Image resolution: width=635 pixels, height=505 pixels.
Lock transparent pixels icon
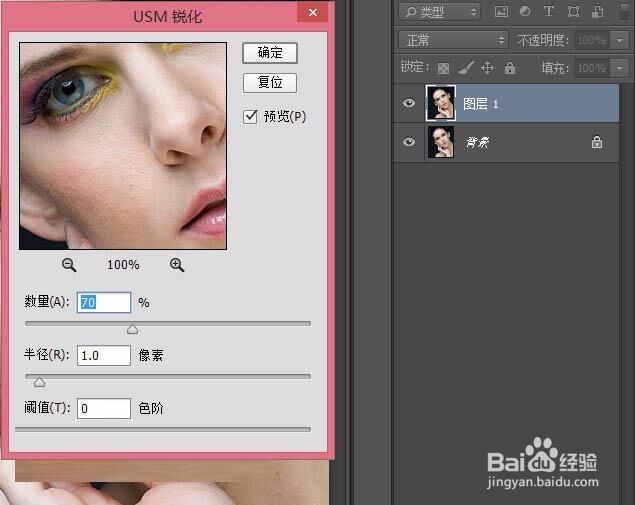pos(443,68)
